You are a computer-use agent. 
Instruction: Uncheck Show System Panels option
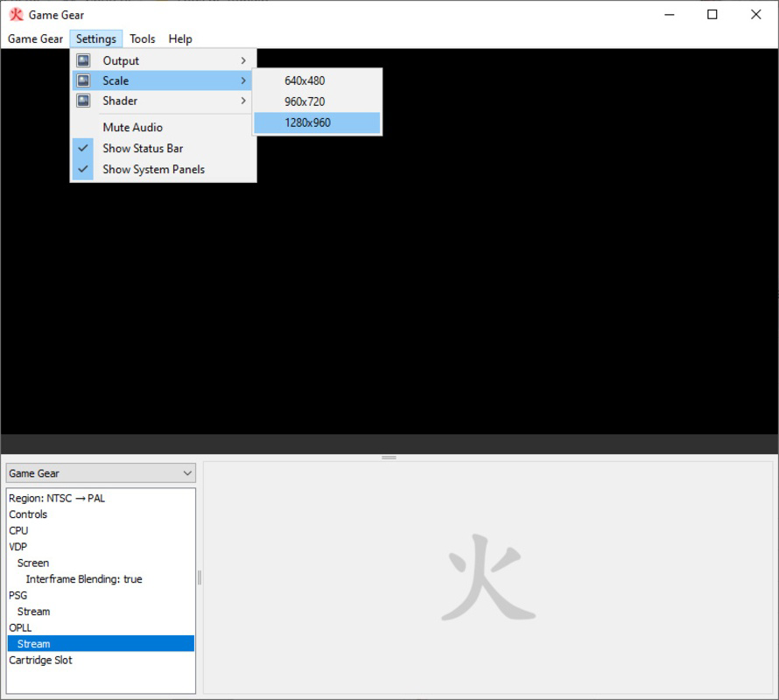165,170
